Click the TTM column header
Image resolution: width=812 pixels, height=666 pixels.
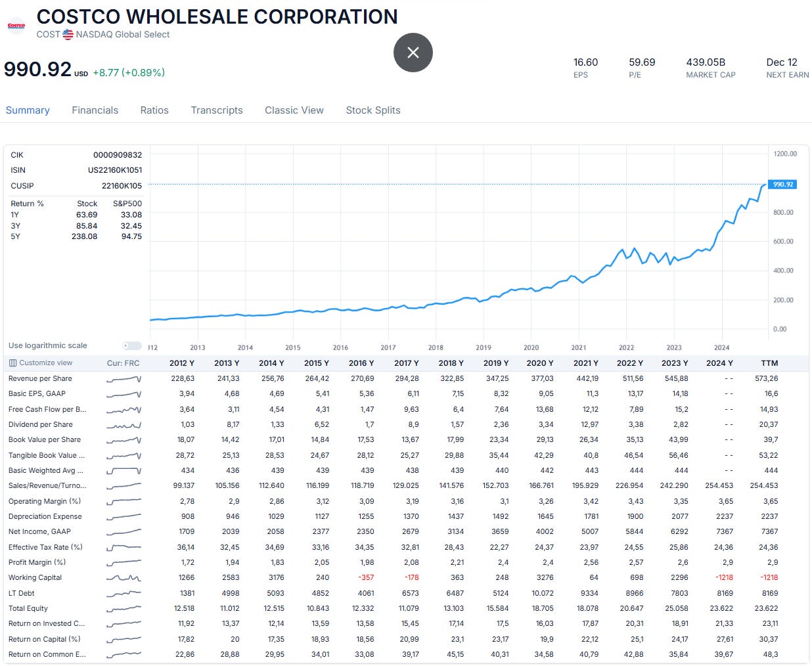[x=769, y=363]
